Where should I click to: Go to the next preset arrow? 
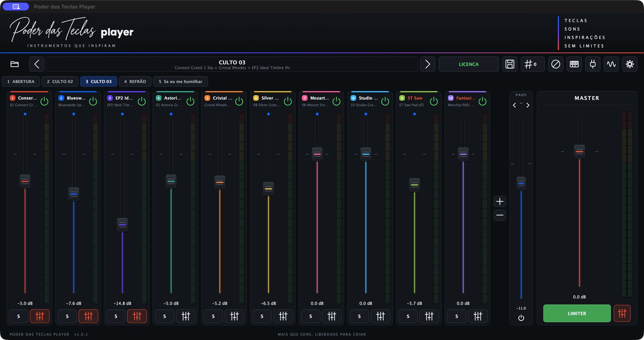click(427, 64)
